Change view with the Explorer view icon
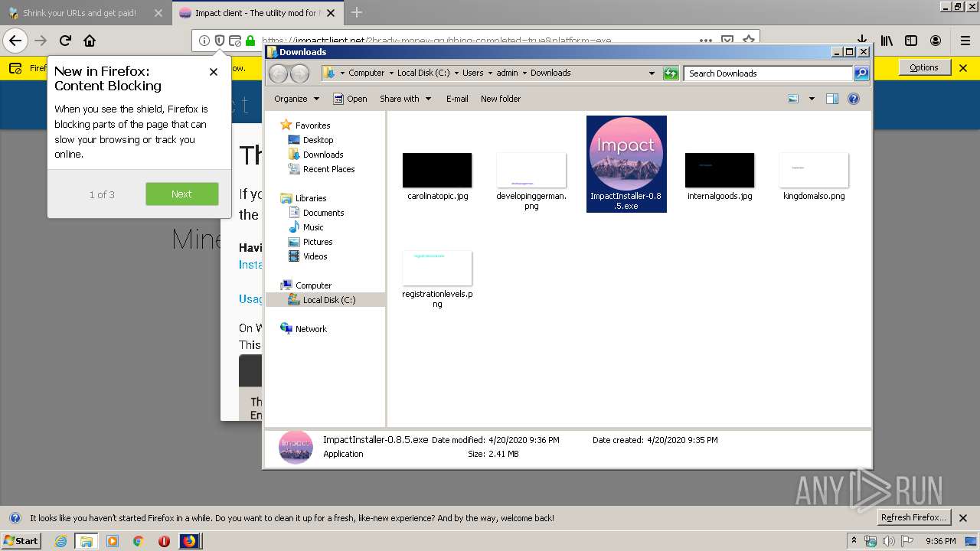Image resolution: width=980 pixels, height=551 pixels. pos(793,99)
